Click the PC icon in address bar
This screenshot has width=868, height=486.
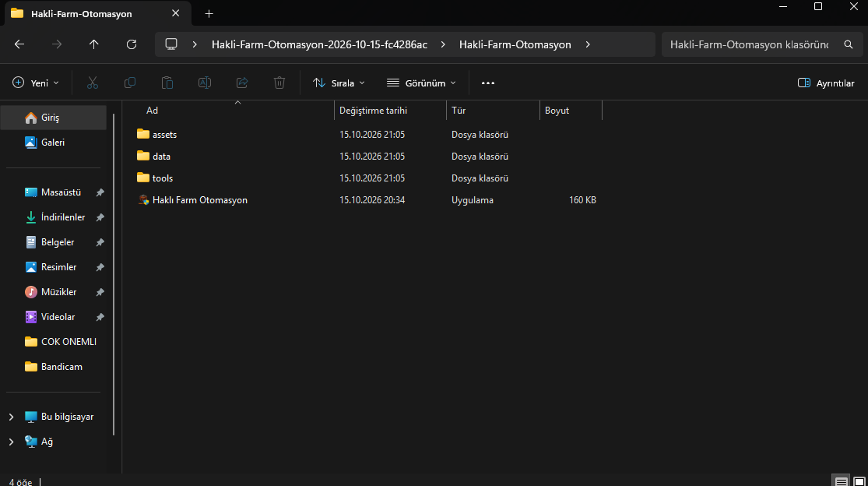tap(171, 44)
